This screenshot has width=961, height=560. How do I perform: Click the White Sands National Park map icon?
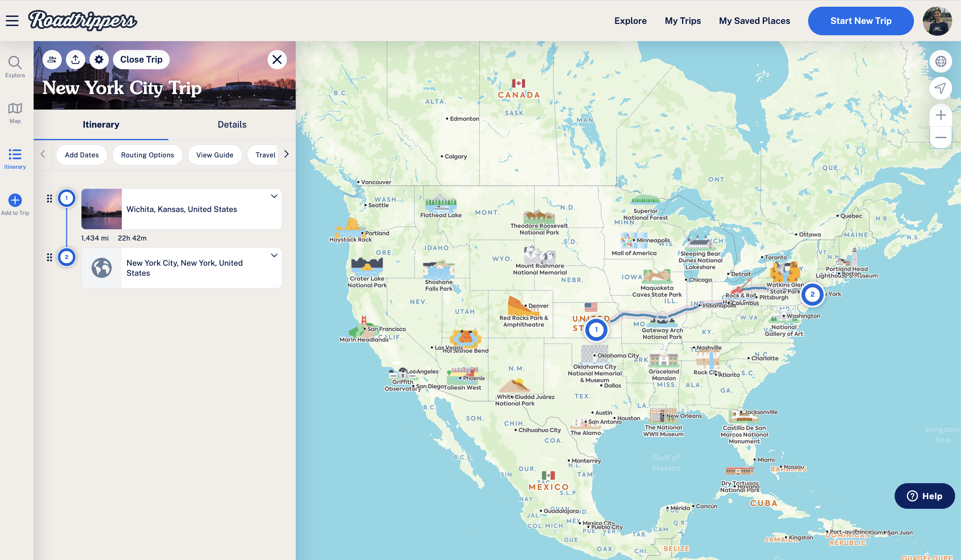click(x=515, y=385)
